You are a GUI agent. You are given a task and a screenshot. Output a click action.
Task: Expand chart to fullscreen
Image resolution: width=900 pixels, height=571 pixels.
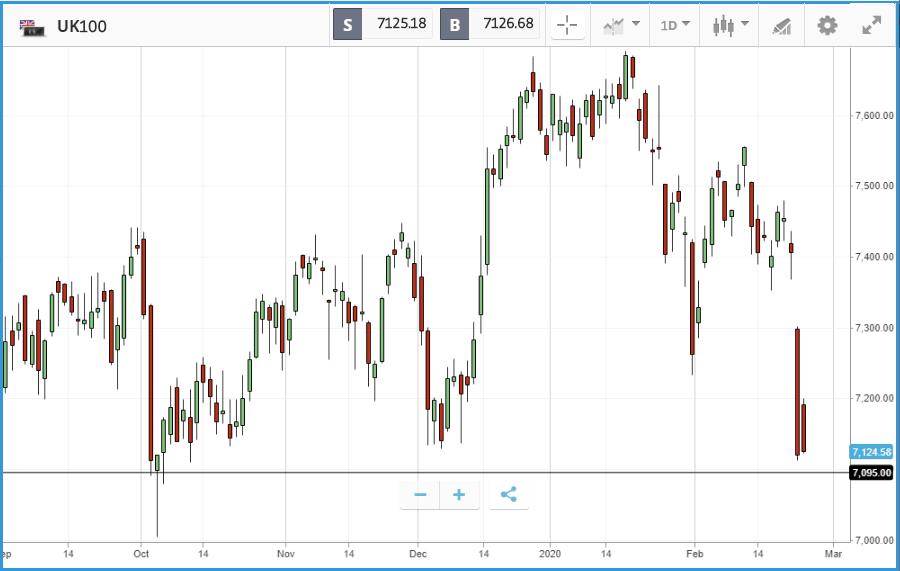871,25
